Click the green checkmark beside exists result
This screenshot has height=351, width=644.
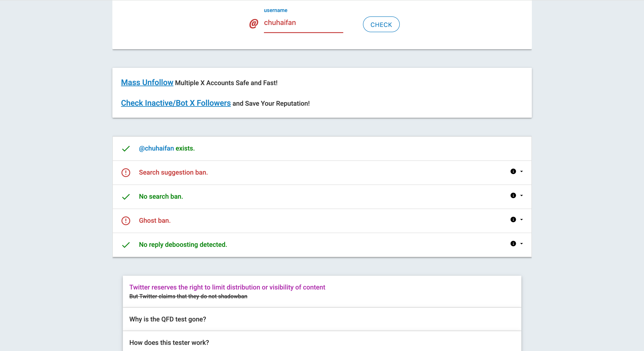point(126,149)
